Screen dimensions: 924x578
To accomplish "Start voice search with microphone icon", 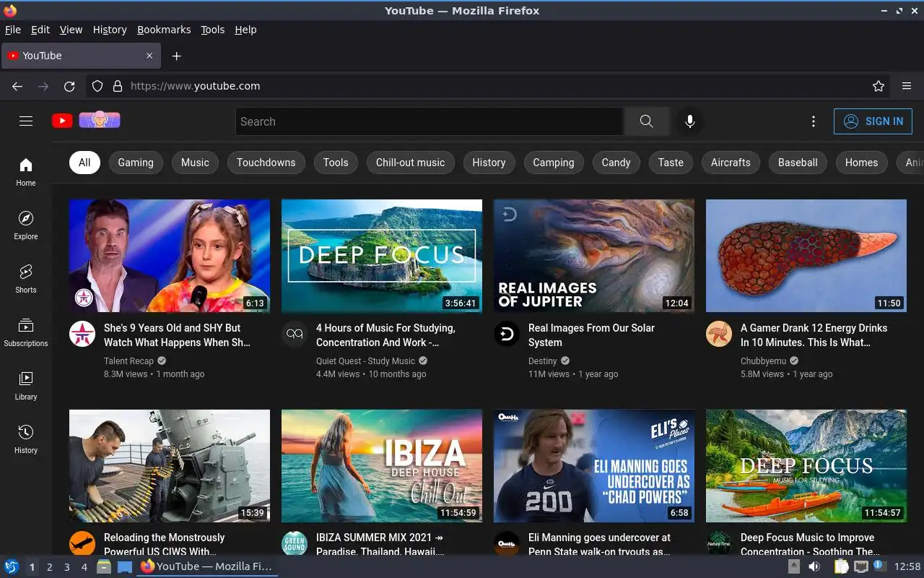I will [x=690, y=121].
